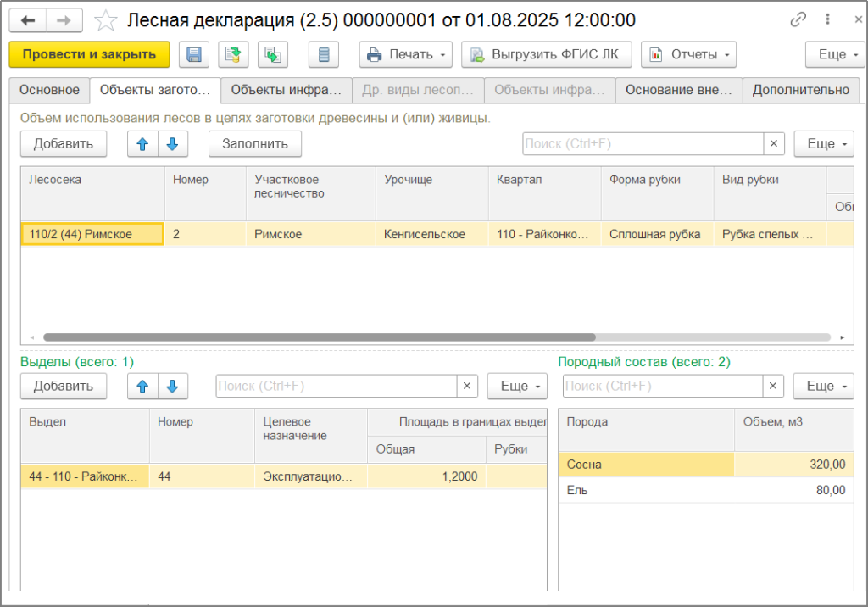Click the post document icon in toolbar
This screenshot has height=607, width=868.
(233, 54)
